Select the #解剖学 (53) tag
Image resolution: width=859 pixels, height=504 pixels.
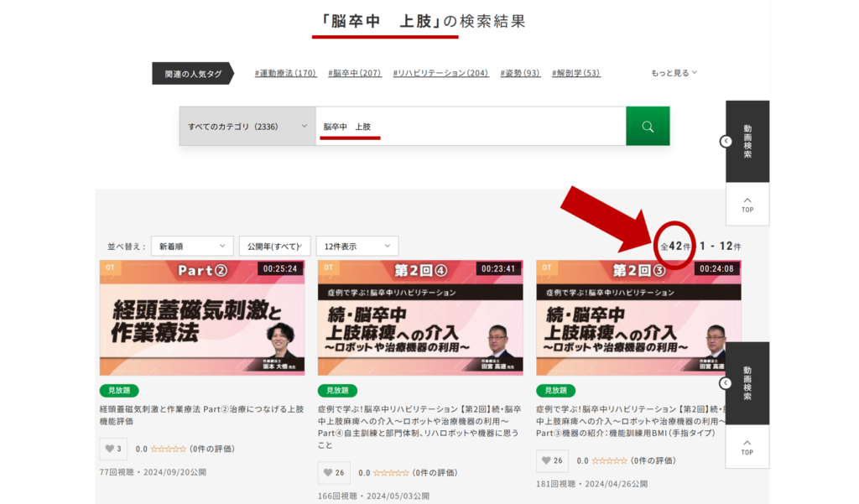[x=576, y=73]
